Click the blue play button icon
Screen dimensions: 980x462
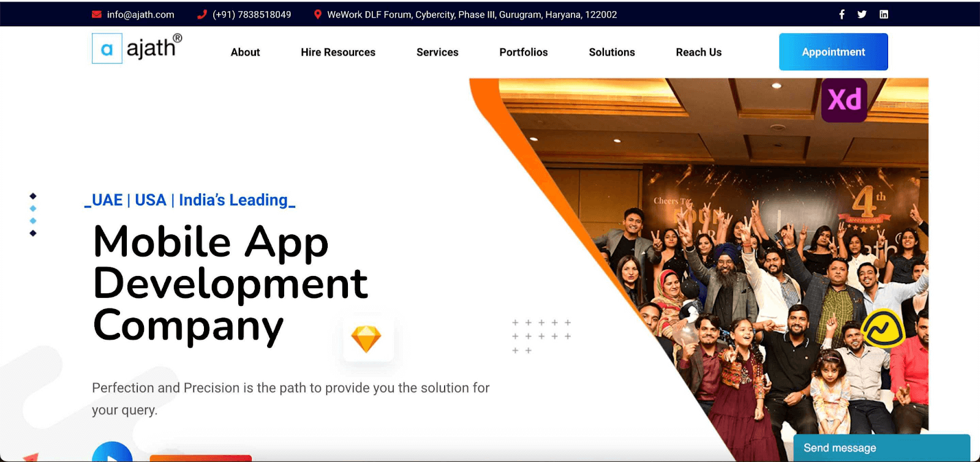pyautogui.click(x=112, y=453)
